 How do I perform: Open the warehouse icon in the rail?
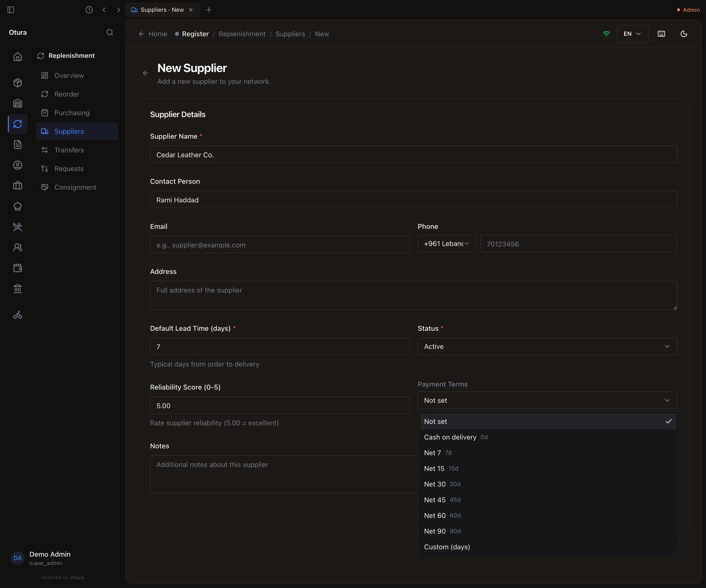(17, 103)
